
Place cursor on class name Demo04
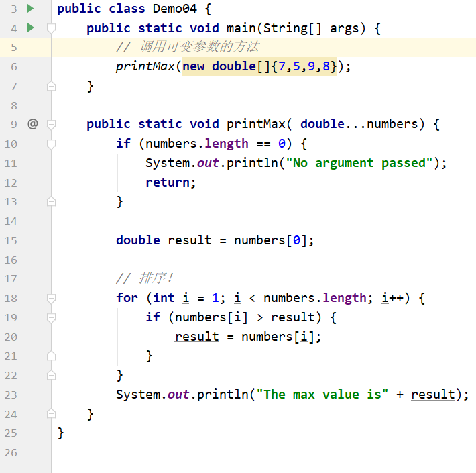[x=175, y=9]
